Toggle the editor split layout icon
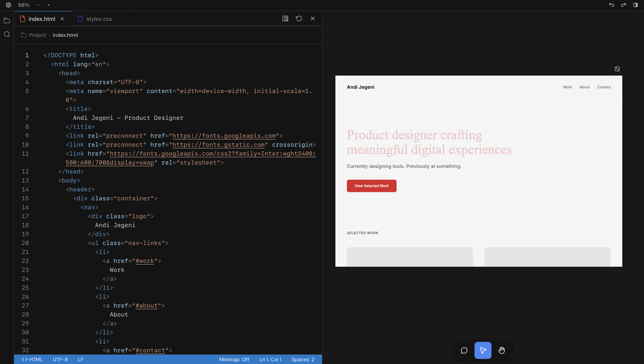 [285, 19]
